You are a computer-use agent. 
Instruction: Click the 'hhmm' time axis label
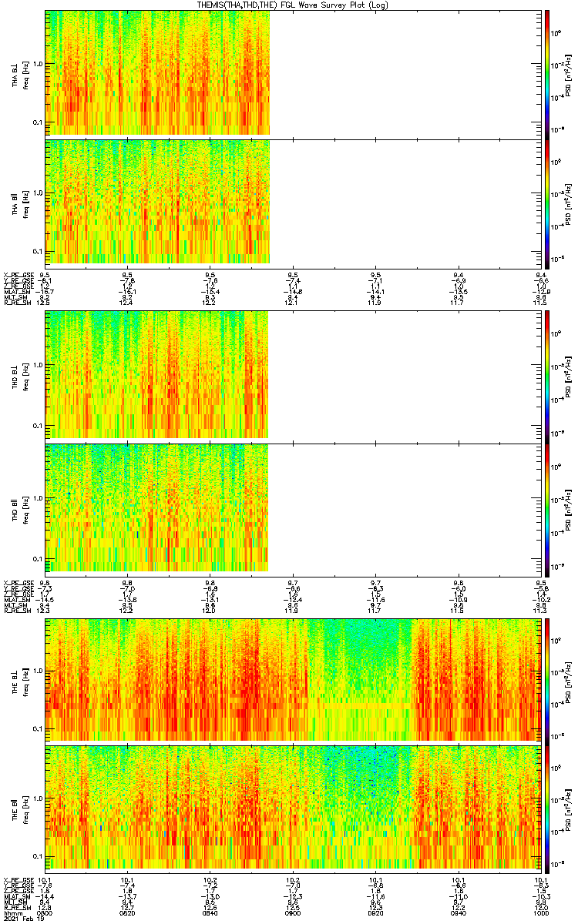tap(13, 913)
